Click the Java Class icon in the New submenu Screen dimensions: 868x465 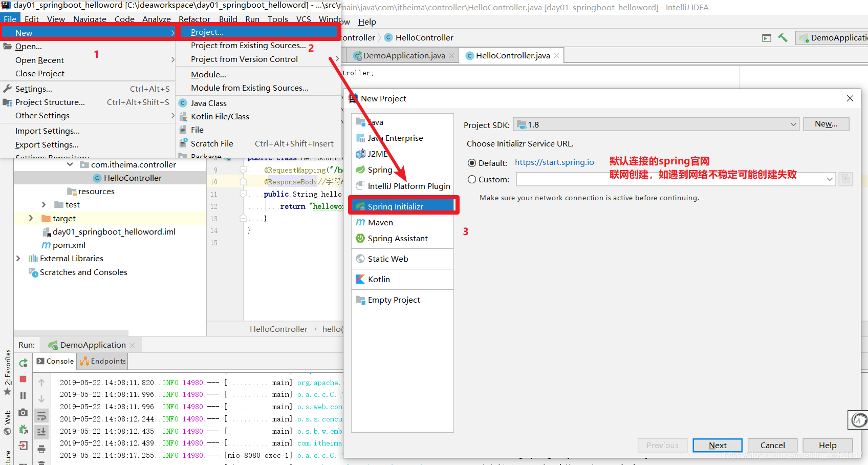(x=183, y=103)
